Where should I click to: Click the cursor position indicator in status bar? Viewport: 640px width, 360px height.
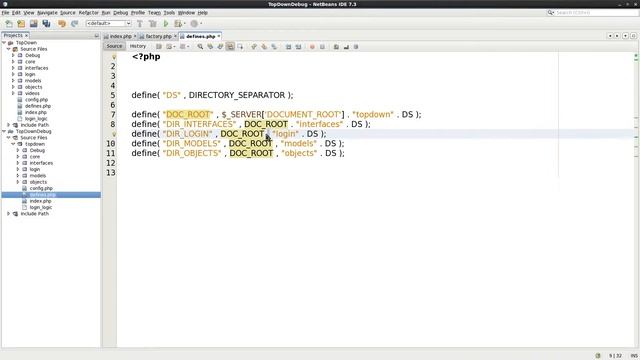(616, 356)
